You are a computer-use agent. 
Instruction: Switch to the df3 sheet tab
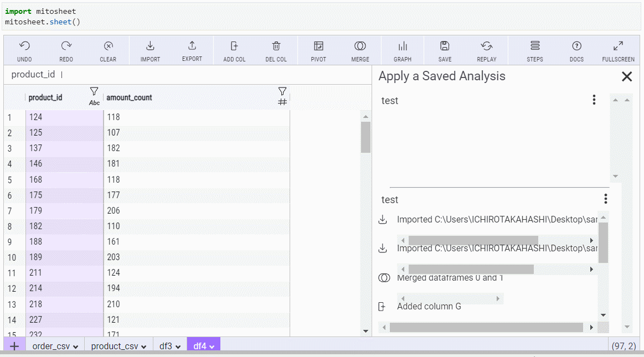166,346
